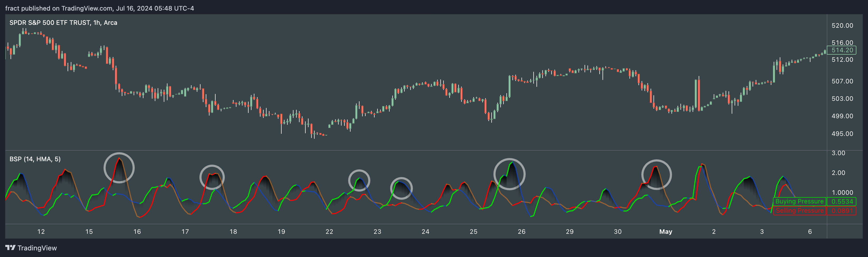Click the 507.00 price axis label
This screenshot has height=257, width=868.
(x=842, y=81)
